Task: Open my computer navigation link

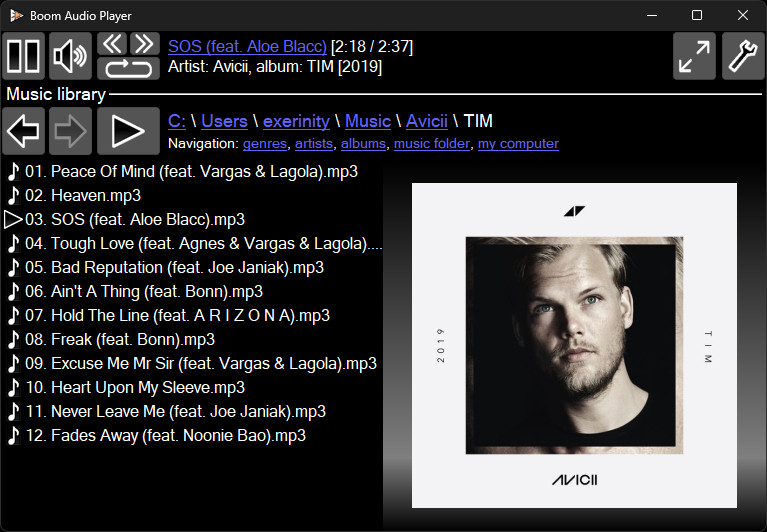Action: pyautogui.click(x=518, y=144)
